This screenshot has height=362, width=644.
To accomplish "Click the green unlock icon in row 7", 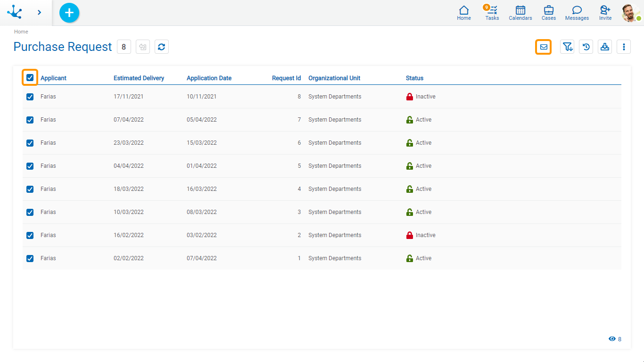I will tap(410, 120).
